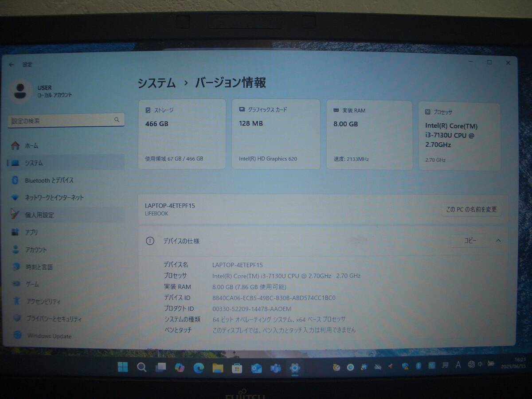The height and width of the screenshot is (399, 532).
Task: Click the IME 'A' input indicator
Action: click(x=458, y=365)
